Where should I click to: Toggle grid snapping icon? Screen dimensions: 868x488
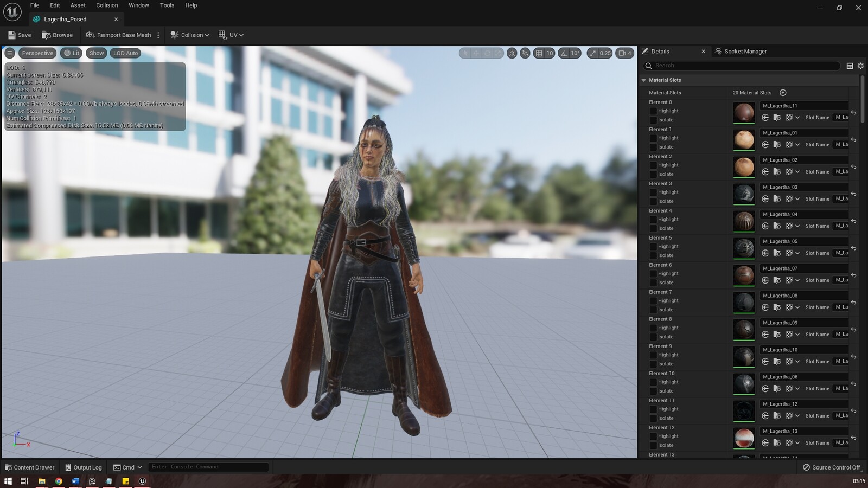point(539,53)
